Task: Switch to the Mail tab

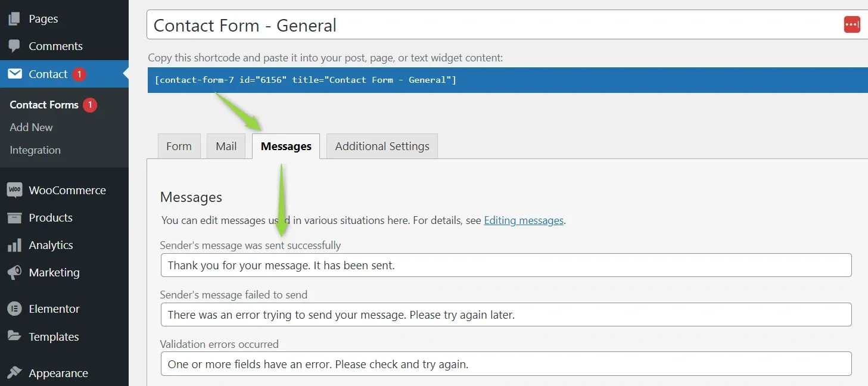Action: [226, 146]
